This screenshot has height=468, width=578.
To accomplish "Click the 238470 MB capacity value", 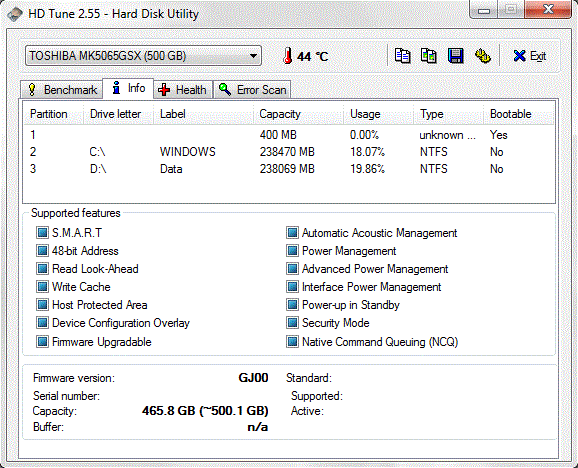I will (287, 152).
